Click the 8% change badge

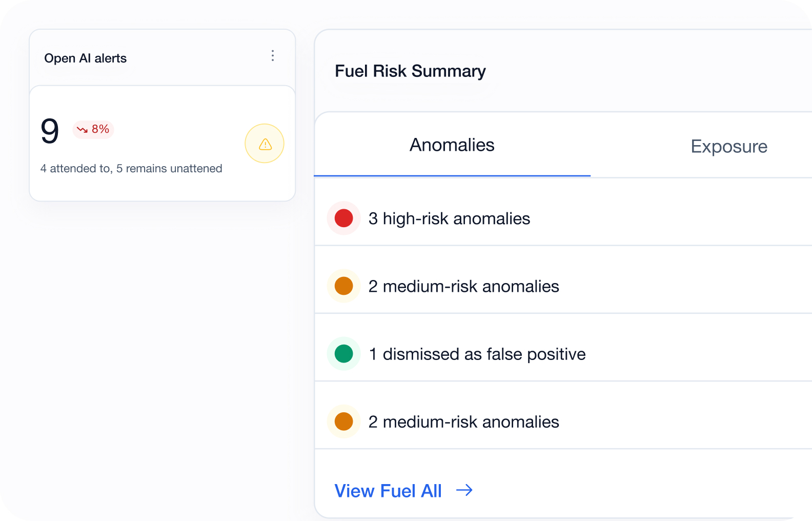tap(93, 129)
